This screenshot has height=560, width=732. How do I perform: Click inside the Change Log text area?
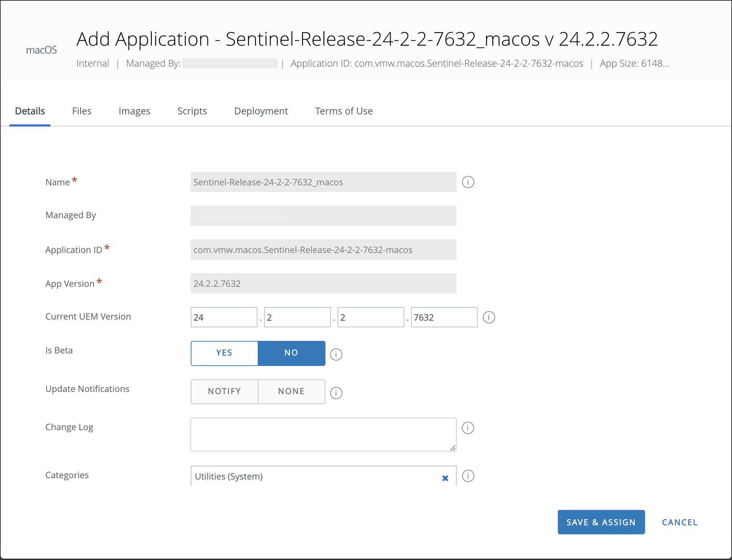pos(323,435)
